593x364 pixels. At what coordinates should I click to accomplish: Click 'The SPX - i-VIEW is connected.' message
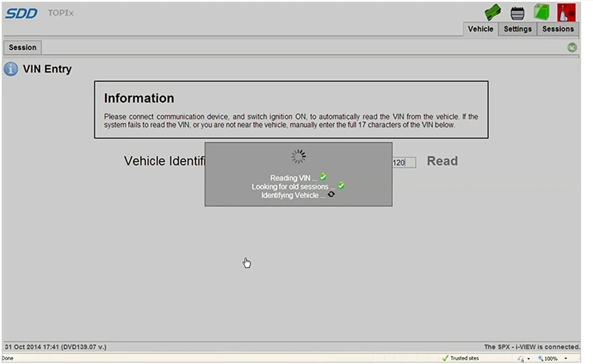[x=532, y=347]
